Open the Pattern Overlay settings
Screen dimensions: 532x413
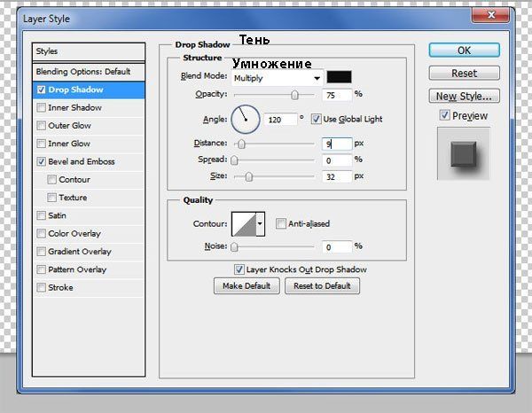(77, 269)
